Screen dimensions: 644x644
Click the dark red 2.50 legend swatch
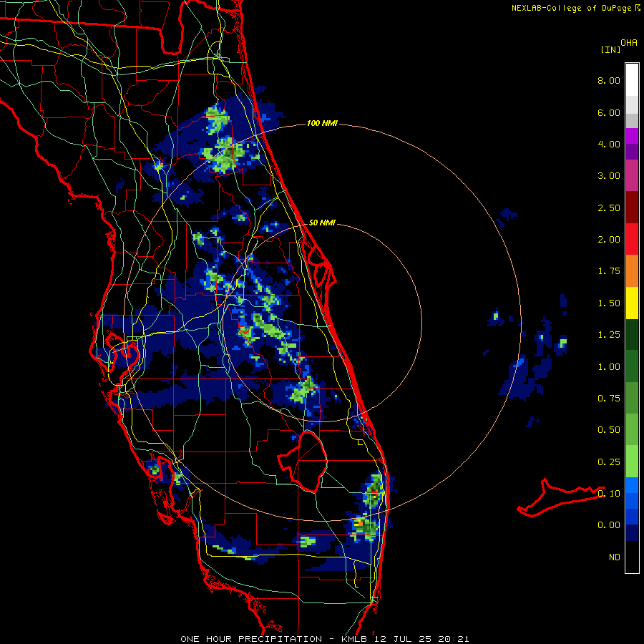[632, 208]
